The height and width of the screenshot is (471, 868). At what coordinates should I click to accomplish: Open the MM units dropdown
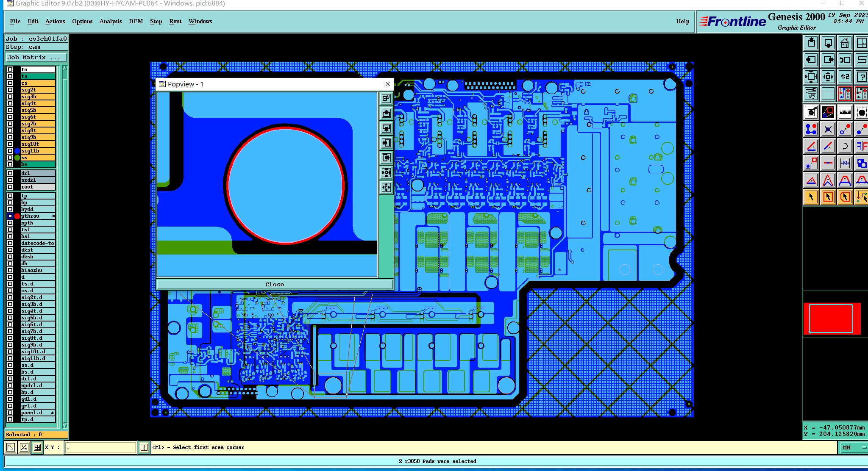click(853, 447)
